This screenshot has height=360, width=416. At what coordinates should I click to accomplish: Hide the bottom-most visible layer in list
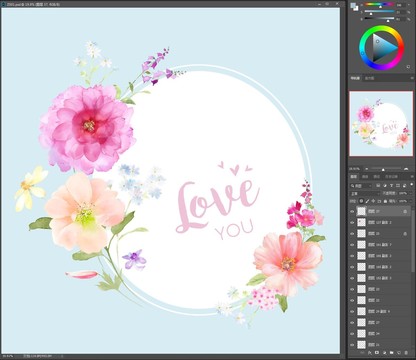pos(352,344)
